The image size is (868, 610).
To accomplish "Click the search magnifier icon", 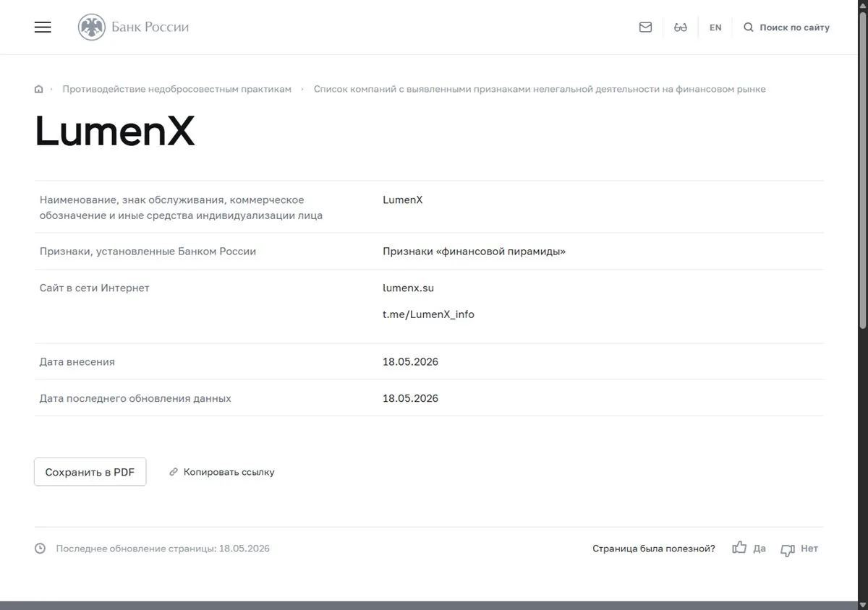I will [749, 27].
